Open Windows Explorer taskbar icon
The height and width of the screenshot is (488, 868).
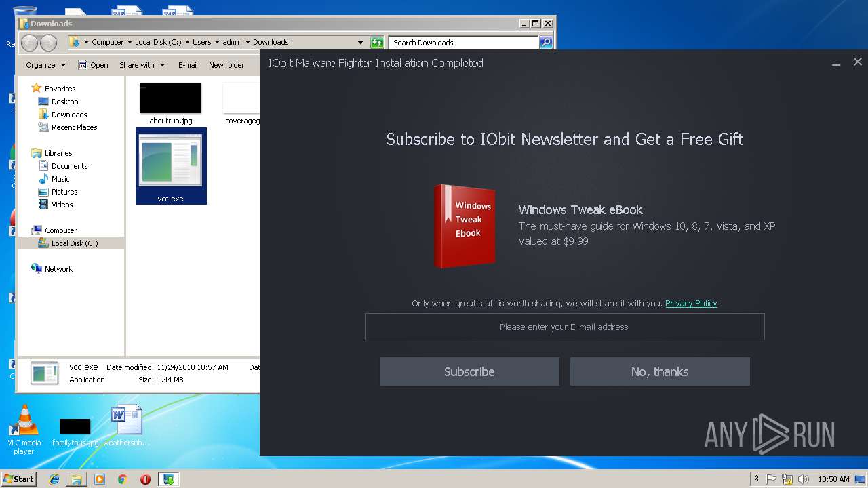coord(77,479)
